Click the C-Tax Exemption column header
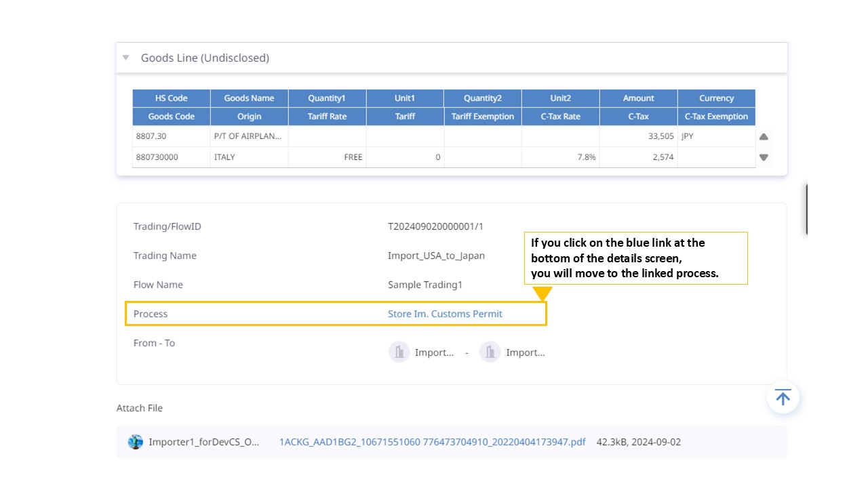Image resolution: width=868 pixels, height=488 pixels. [717, 117]
